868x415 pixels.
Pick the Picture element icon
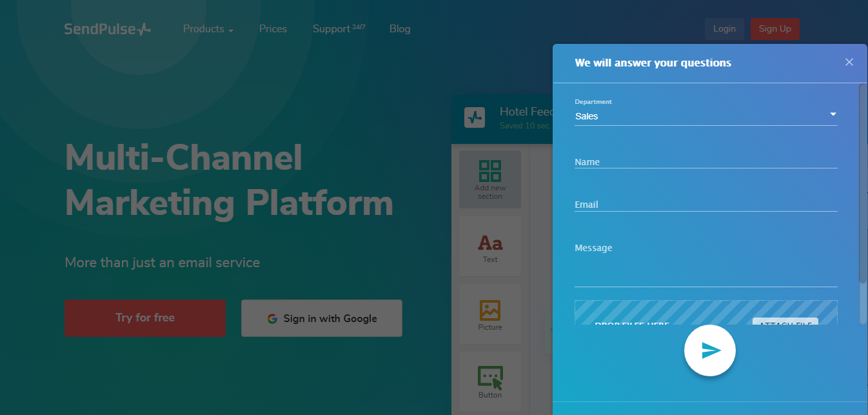[490, 310]
